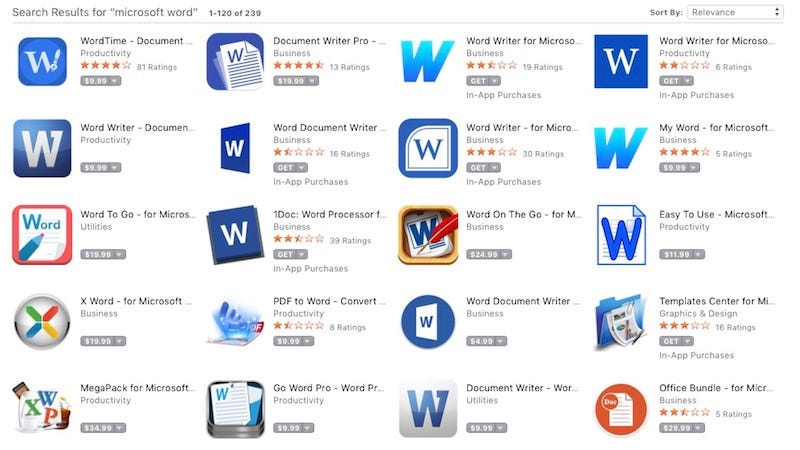Open the $34.99 MegaPack price dropdown
The height and width of the screenshot is (450, 800).
tap(119, 428)
